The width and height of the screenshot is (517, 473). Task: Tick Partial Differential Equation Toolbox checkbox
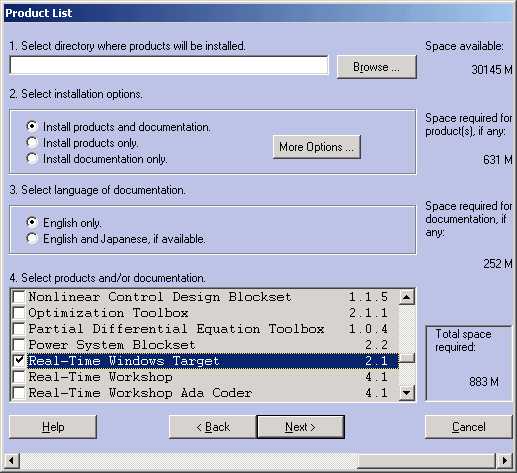point(19,329)
